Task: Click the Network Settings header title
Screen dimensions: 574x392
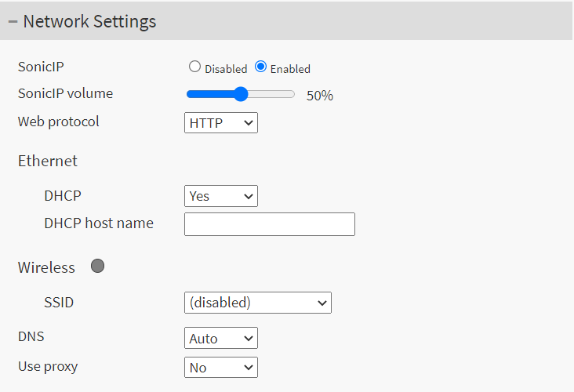Action: pos(89,22)
